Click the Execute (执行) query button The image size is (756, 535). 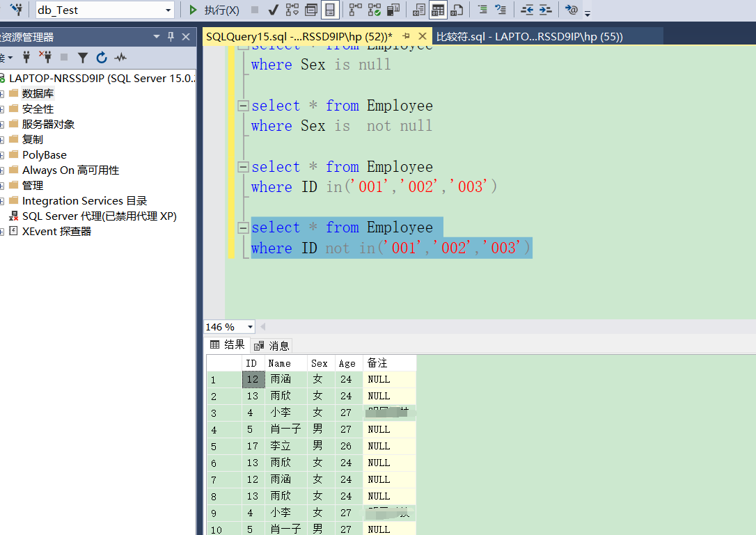pyautogui.click(x=214, y=10)
